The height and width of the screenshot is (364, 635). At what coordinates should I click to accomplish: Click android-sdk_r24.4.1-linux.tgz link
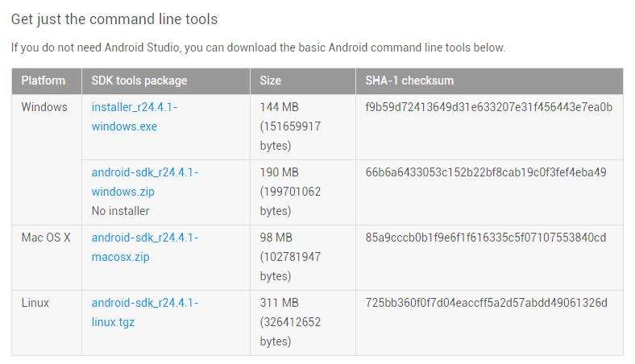[145, 312]
